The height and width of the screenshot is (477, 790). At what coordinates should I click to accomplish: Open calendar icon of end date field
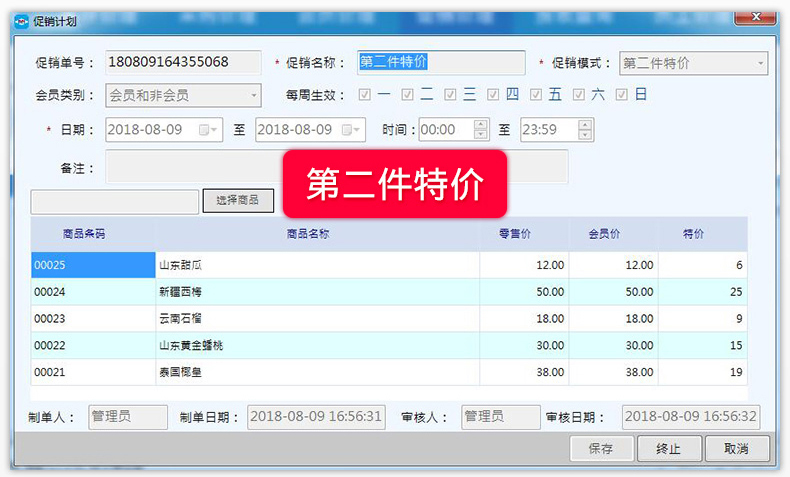(x=347, y=130)
